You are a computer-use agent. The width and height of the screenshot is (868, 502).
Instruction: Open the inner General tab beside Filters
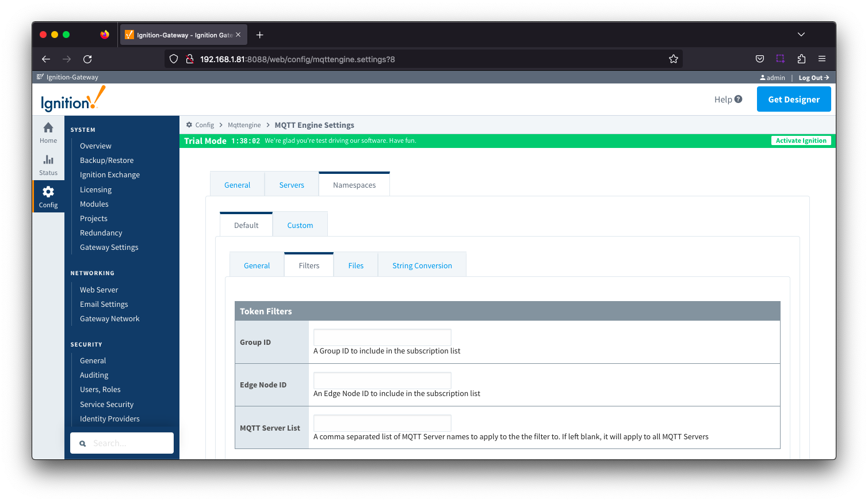(x=257, y=265)
